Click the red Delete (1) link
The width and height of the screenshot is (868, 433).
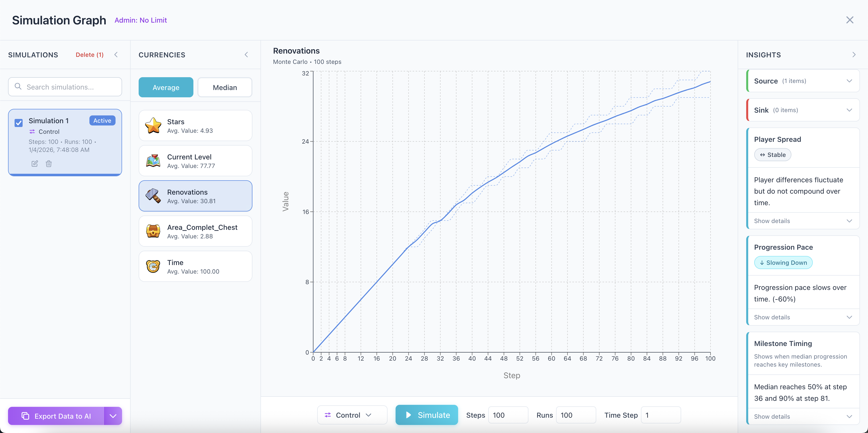tap(90, 55)
